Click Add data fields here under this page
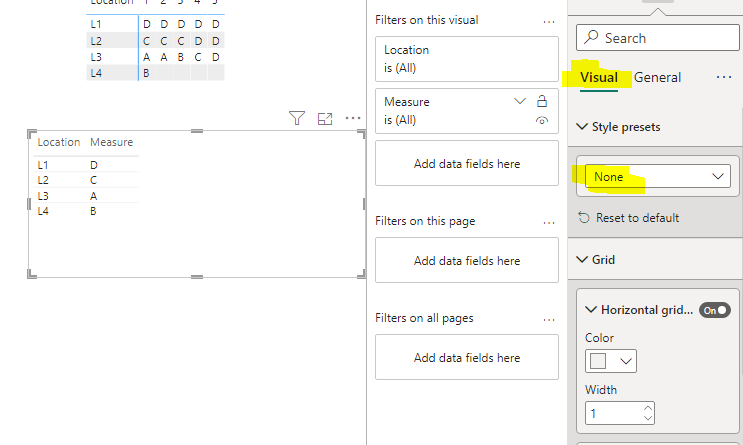The width and height of the screenshot is (743, 445). click(467, 260)
